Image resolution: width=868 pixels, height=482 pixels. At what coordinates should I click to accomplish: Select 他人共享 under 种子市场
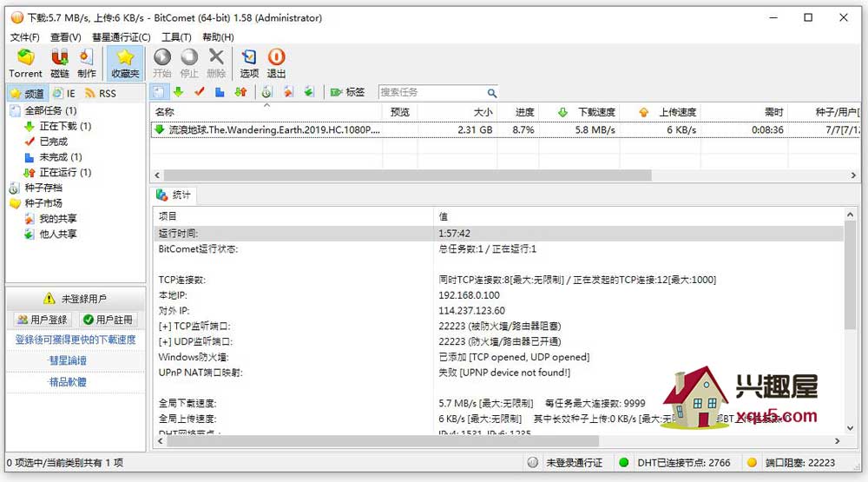point(58,234)
